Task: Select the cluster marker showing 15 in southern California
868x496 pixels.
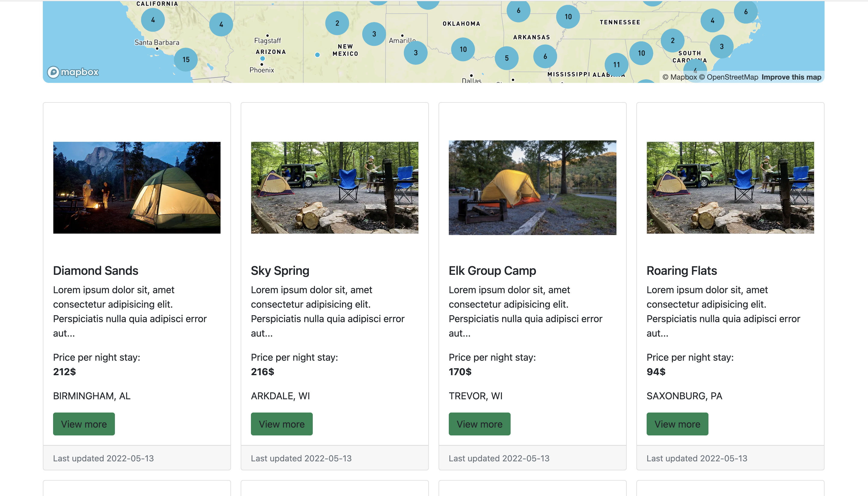Action: (185, 59)
